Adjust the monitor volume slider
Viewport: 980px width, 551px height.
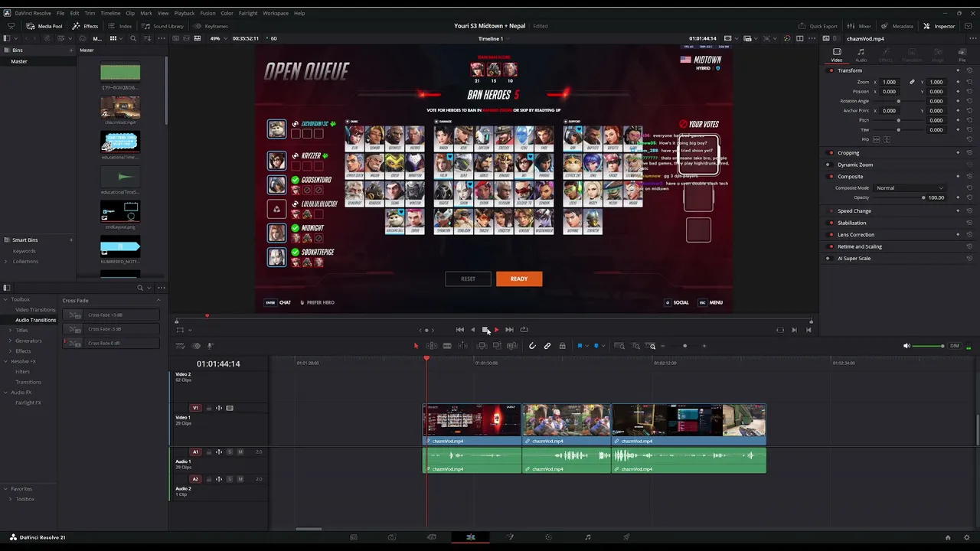928,346
